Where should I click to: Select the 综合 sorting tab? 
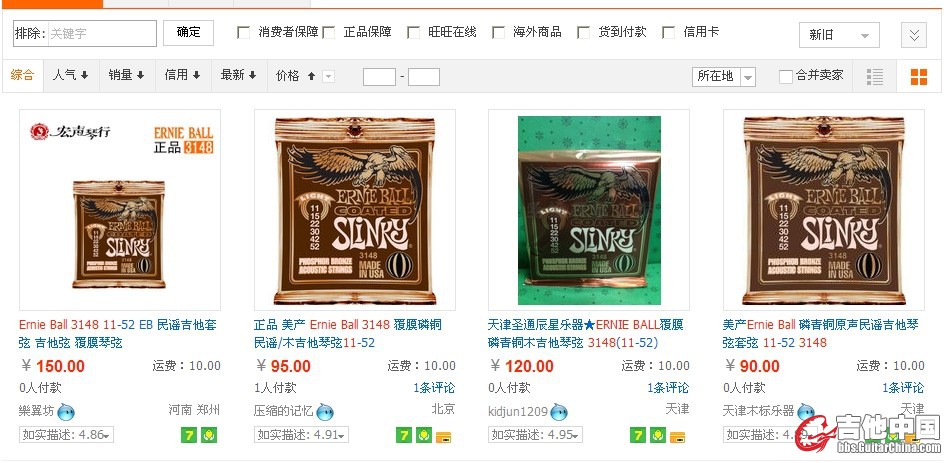coord(22,76)
